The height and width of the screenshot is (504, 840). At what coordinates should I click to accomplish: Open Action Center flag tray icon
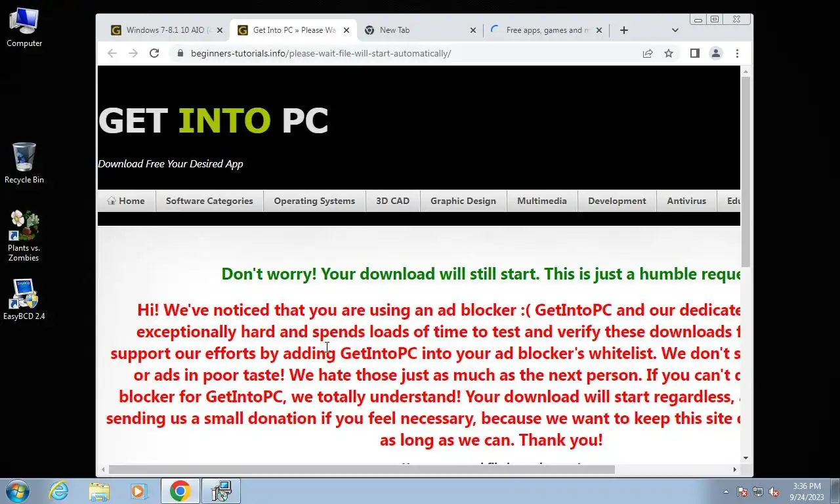click(x=742, y=492)
